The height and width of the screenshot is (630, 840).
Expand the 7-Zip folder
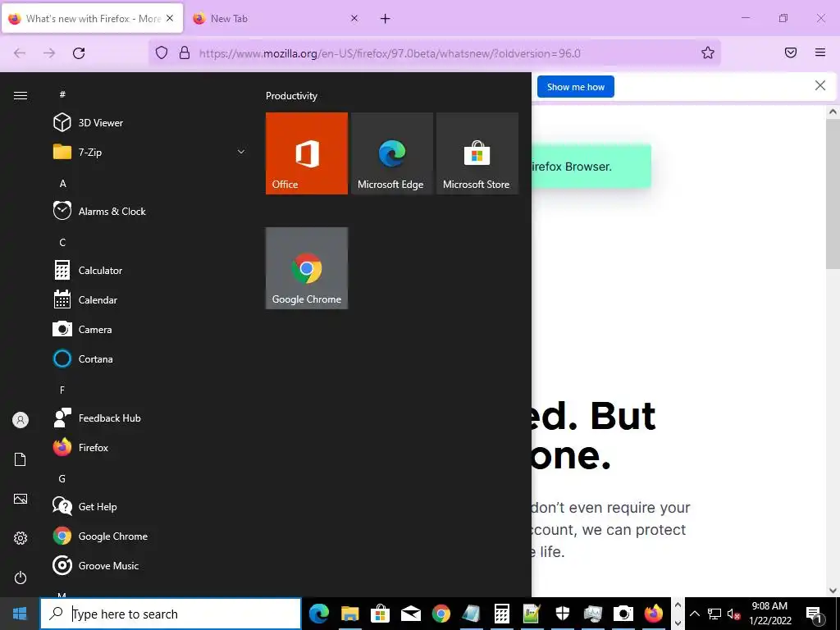(150, 152)
